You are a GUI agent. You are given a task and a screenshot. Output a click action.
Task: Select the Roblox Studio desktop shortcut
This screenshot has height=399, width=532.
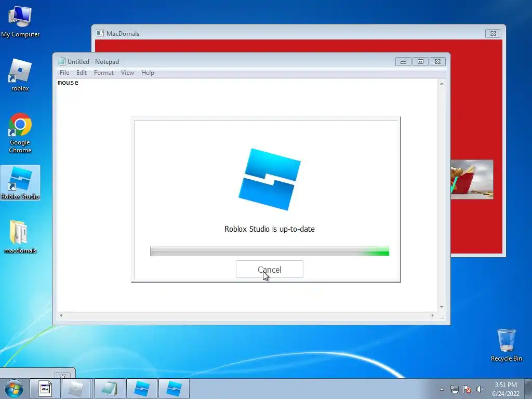[20, 183]
